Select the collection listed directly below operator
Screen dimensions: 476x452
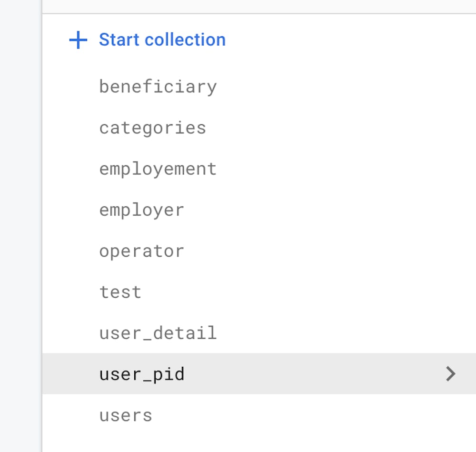click(x=120, y=292)
